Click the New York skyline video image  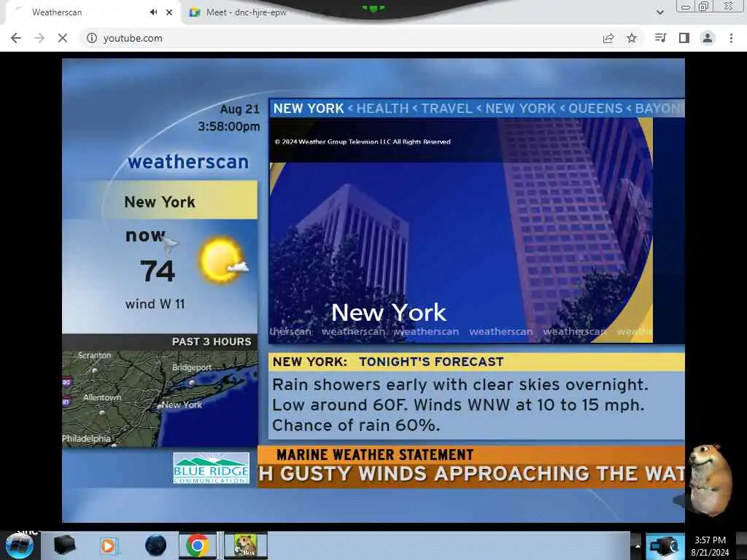click(461, 230)
